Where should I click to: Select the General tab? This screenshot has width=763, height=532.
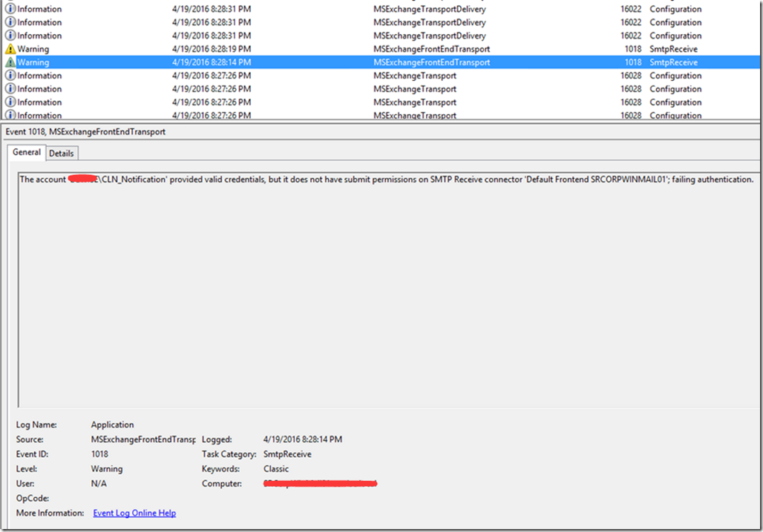point(27,152)
